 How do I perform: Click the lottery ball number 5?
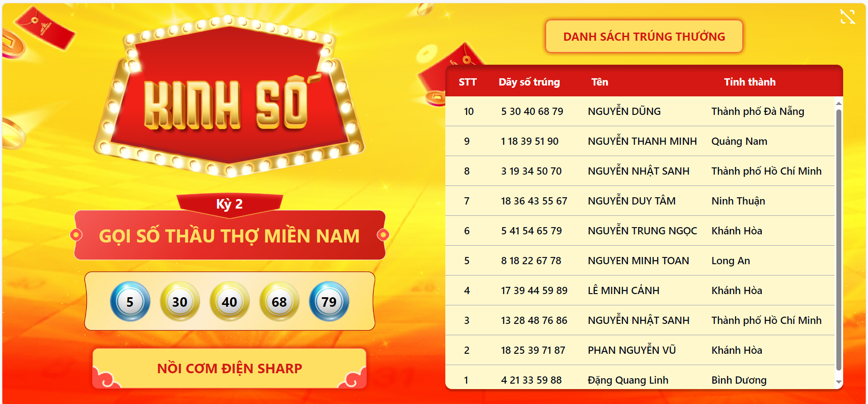point(130,301)
